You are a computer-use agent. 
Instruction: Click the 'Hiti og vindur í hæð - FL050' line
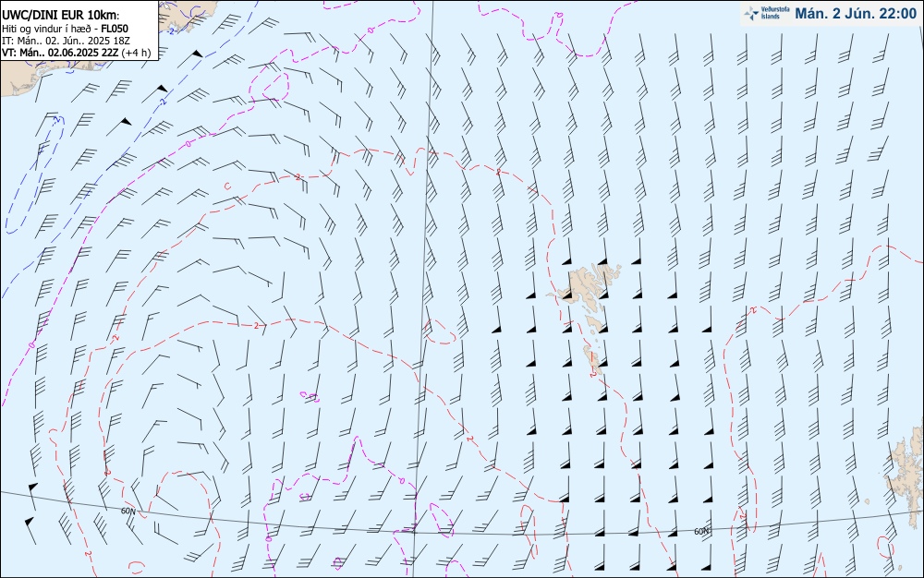click(65, 29)
